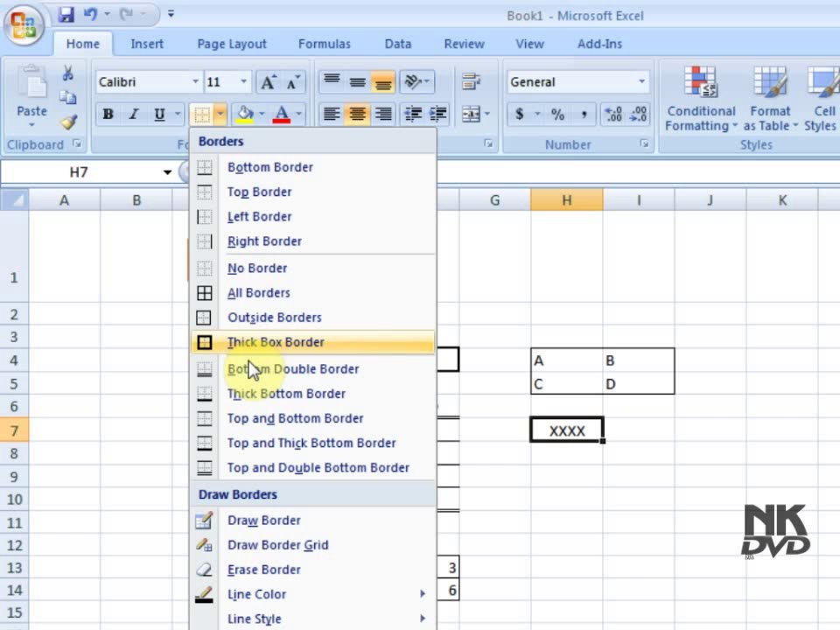Apply the red font color
Image resolution: width=840 pixels, height=630 pixels.
[x=282, y=114]
